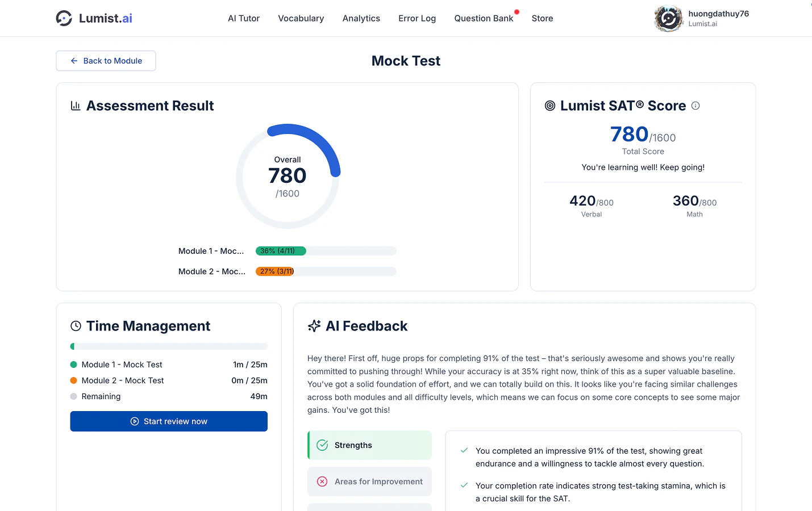Click the green dot for Module 1 - Mock Test

73,365
